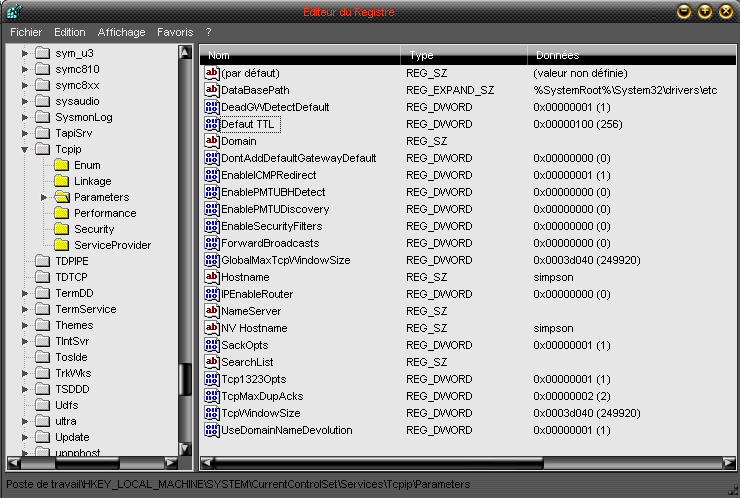Expand the TSDDD key
This screenshot has width=740, height=498.
pyautogui.click(x=25, y=389)
